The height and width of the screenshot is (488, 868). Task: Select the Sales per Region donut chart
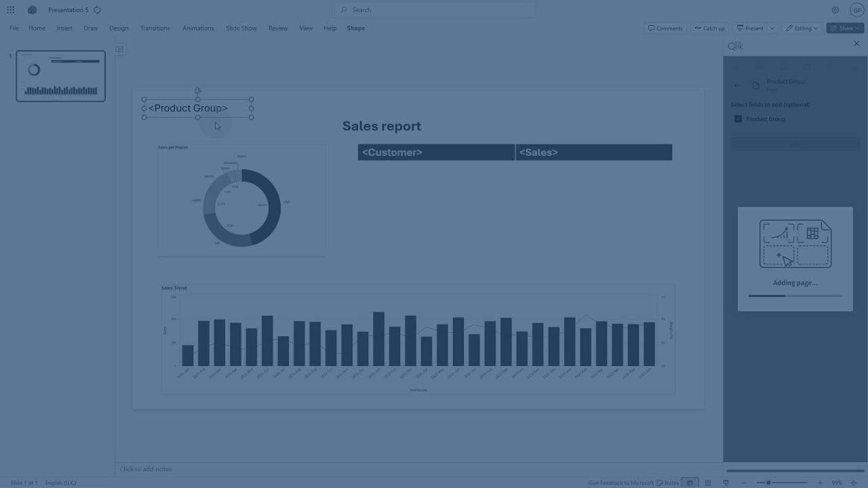click(x=242, y=200)
